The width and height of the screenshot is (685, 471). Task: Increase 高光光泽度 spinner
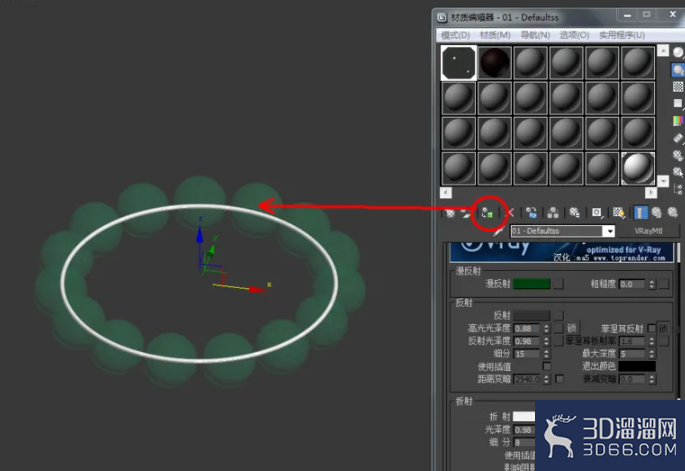click(546, 326)
